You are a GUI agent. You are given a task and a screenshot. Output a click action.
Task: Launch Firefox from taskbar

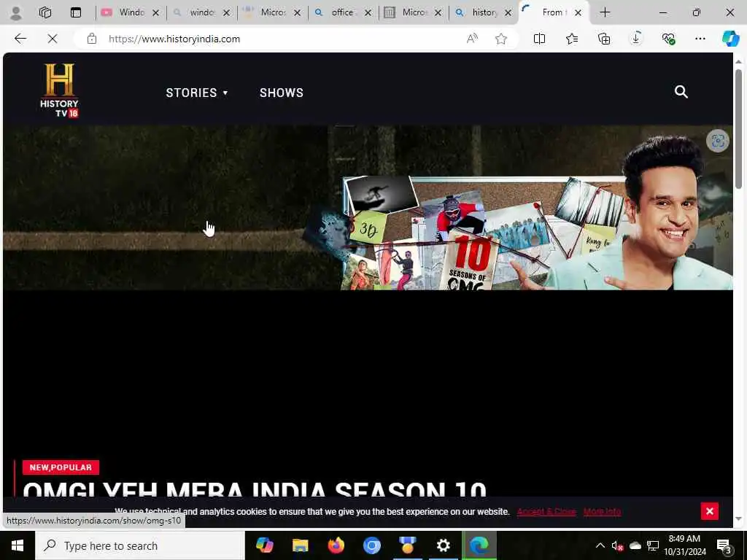[x=336, y=545]
